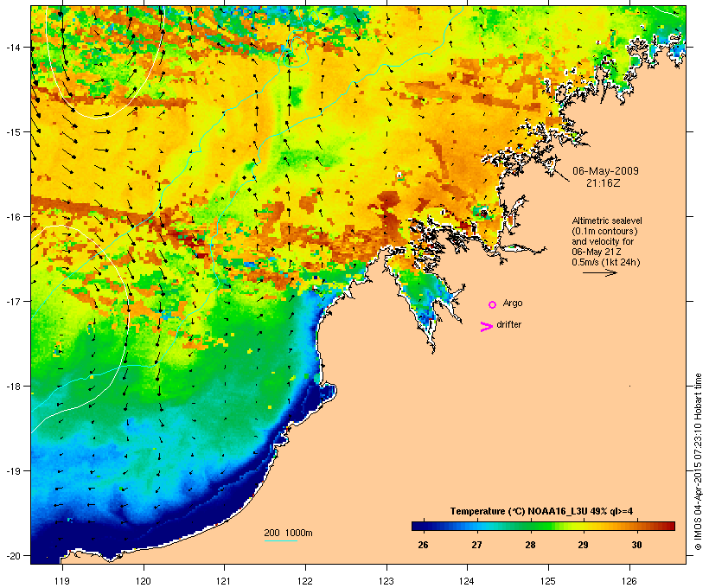
Task: Click the 124 longitude axis label
Action: pyautogui.click(x=467, y=581)
